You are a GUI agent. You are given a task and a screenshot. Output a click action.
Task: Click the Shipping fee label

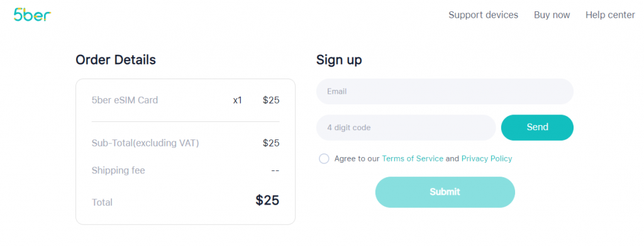(x=118, y=170)
